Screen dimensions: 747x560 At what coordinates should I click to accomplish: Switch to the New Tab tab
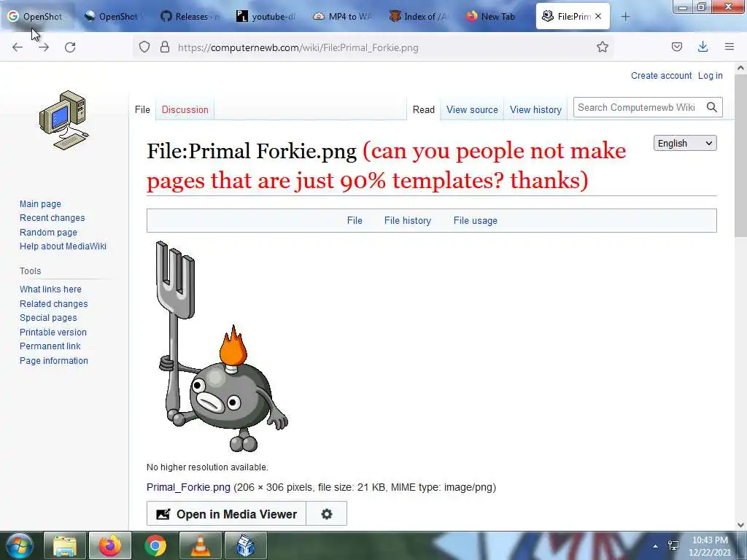[x=495, y=17]
